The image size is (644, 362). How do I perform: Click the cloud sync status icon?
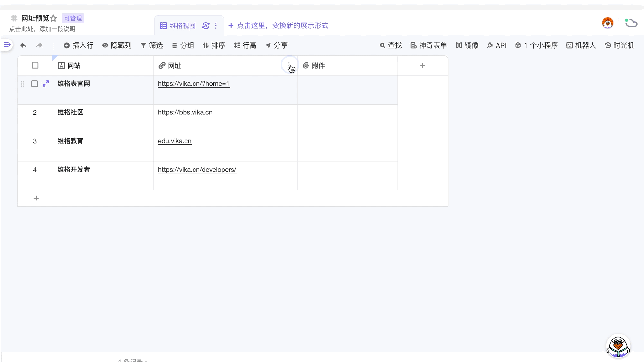(x=631, y=23)
